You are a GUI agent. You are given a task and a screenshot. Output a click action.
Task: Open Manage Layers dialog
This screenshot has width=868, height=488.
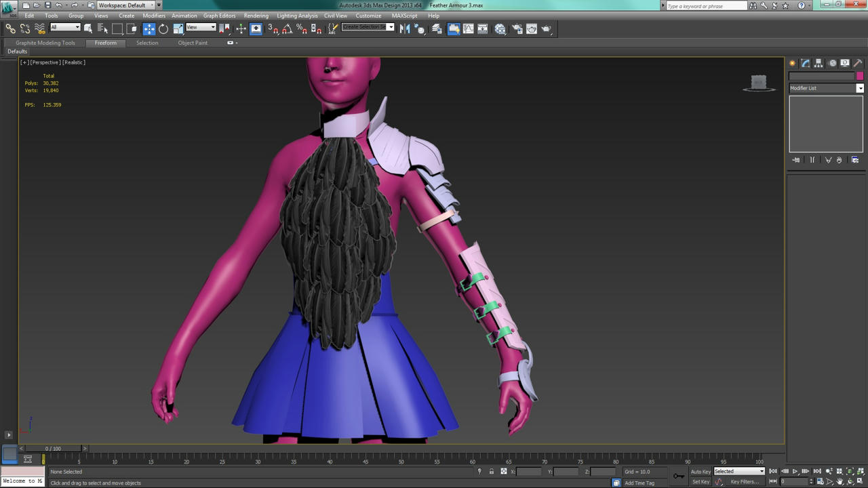coord(437,28)
